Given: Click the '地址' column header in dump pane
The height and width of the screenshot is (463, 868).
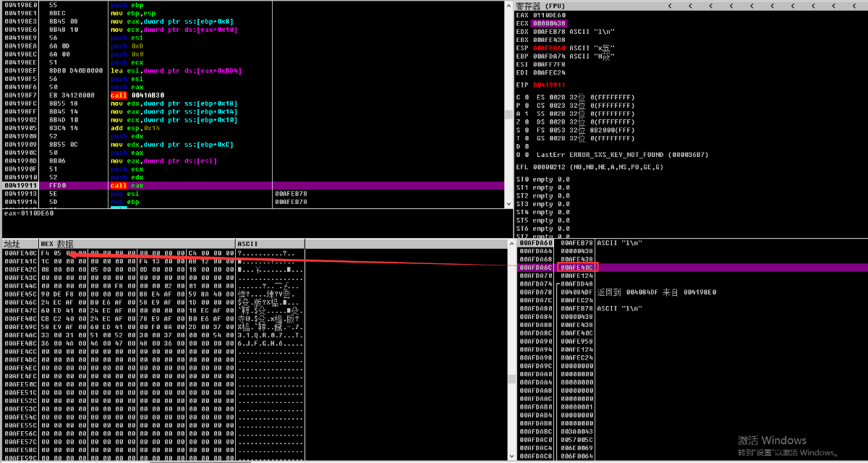Looking at the screenshot, I should tap(20, 244).
